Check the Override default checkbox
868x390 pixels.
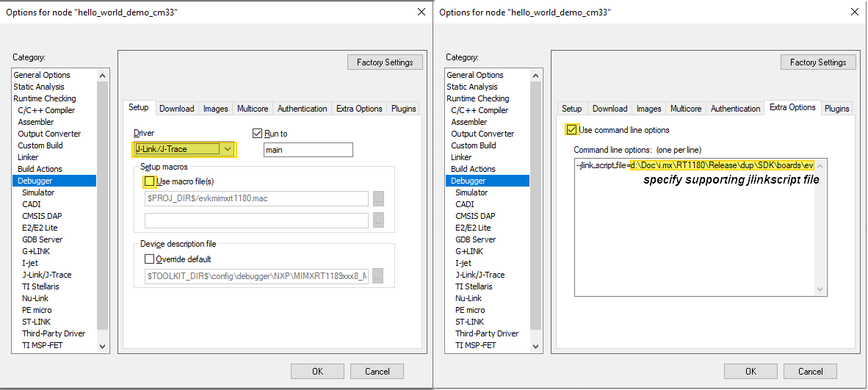pyautogui.click(x=150, y=259)
